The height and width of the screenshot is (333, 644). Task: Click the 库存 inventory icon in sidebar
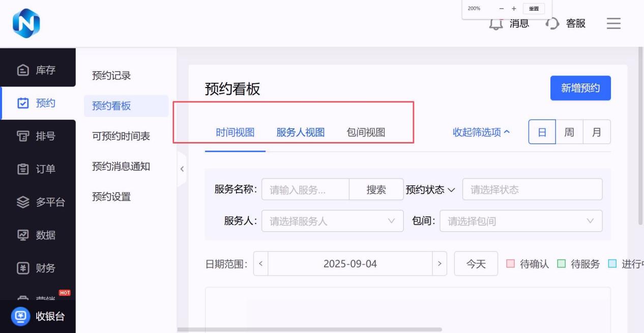coord(23,70)
